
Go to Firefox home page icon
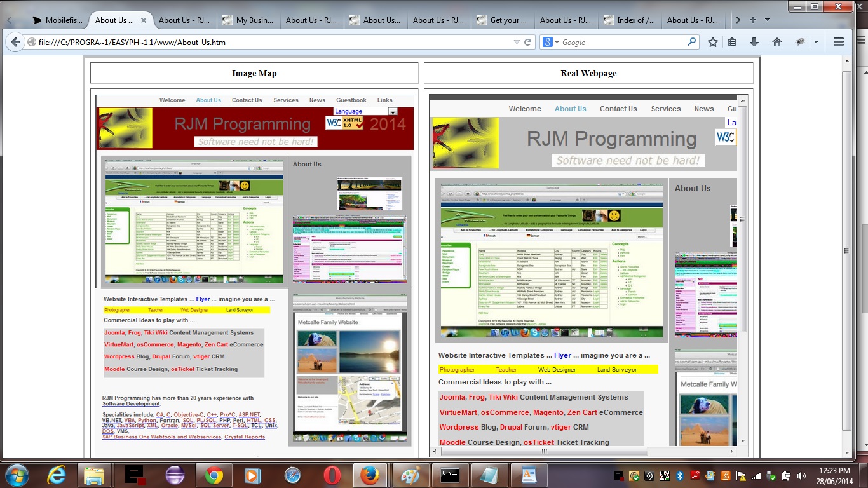tap(776, 42)
